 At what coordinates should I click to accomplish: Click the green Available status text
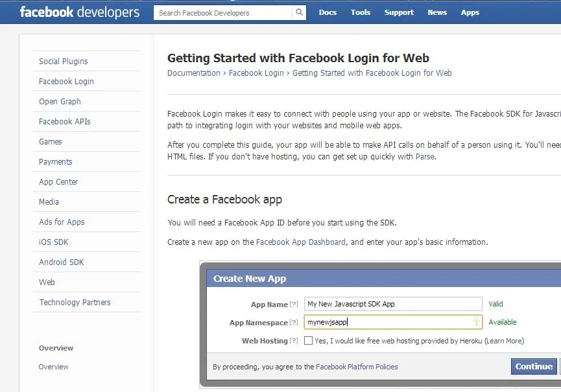503,322
